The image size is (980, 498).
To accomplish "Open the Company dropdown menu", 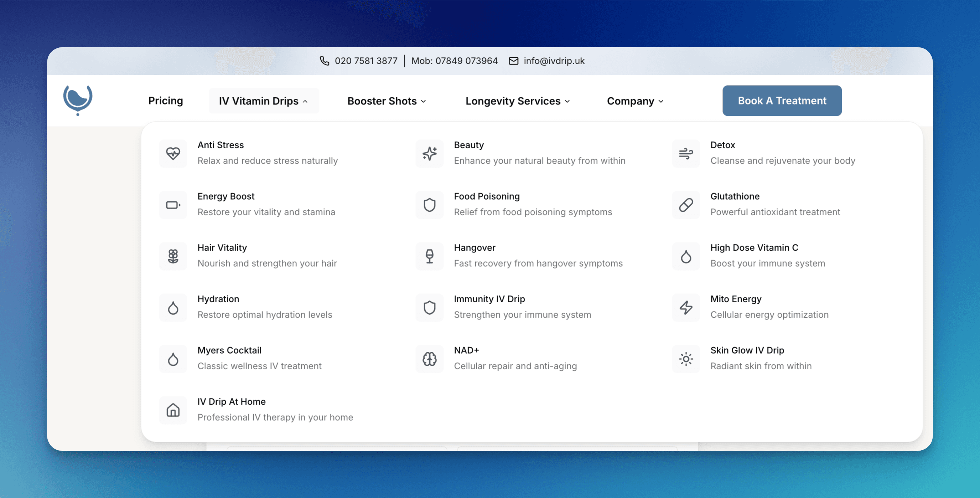I will click(x=635, y=101).
